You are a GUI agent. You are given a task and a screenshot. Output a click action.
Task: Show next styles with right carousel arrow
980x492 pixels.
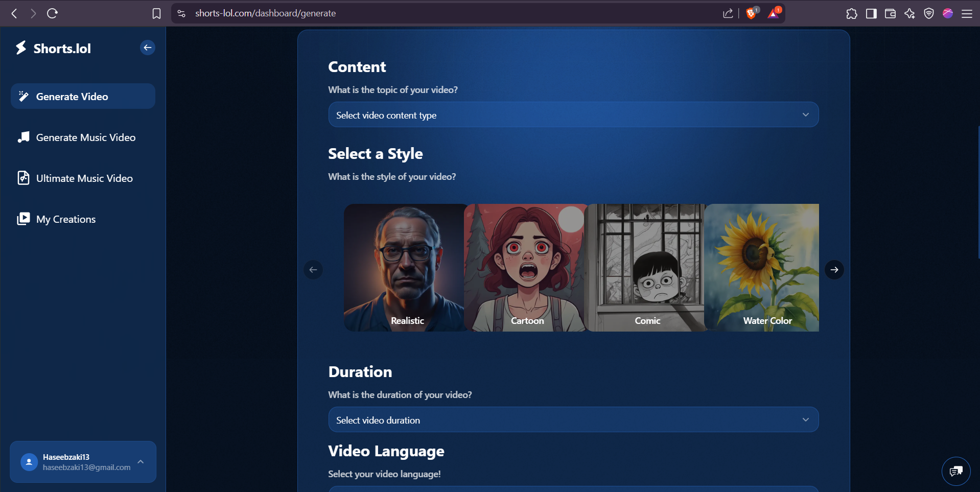pyautogui.click(x=834, y=270)
